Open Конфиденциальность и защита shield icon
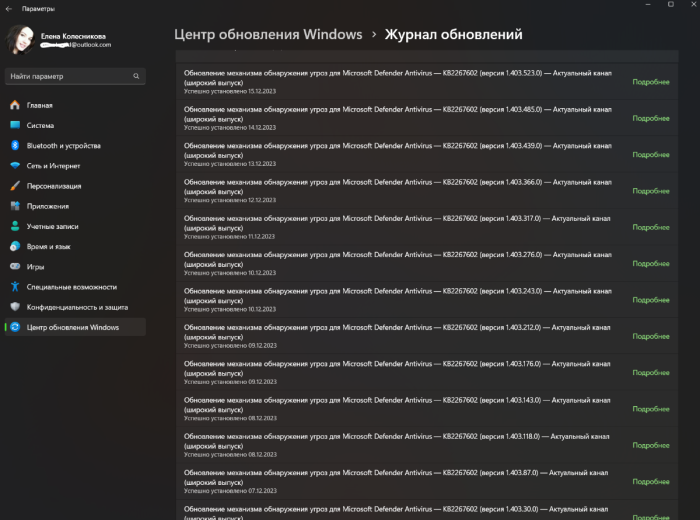Image resolution: width=700 pixels, height=520 pixels. [x=15, y=307]
